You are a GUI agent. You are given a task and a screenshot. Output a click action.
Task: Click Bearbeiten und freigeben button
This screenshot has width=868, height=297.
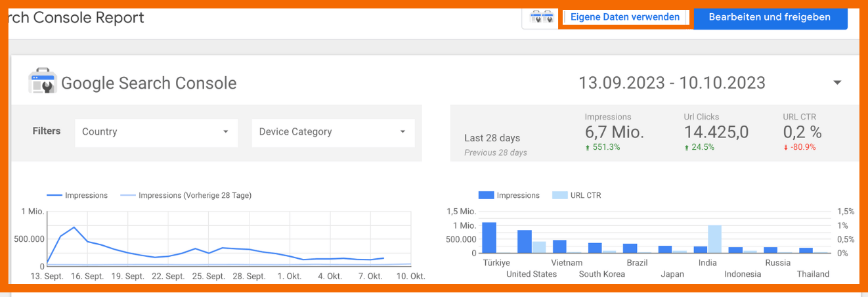pos(770,17)
